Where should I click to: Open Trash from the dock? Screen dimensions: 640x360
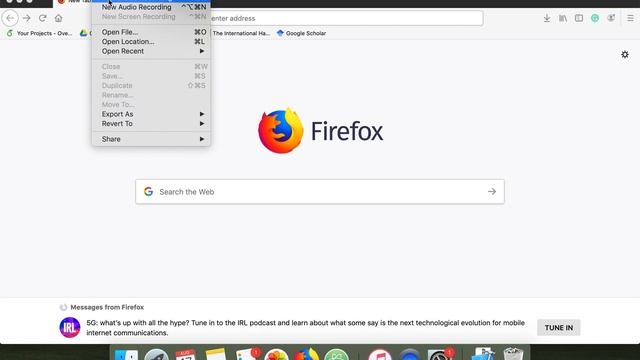[x=513, y=354]
